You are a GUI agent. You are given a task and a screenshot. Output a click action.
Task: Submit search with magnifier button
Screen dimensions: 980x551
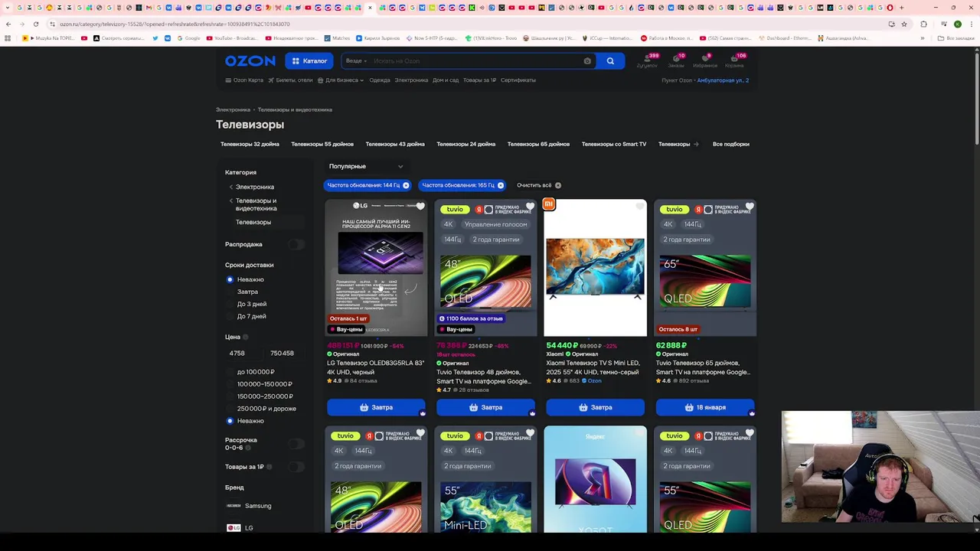[610, 61]
